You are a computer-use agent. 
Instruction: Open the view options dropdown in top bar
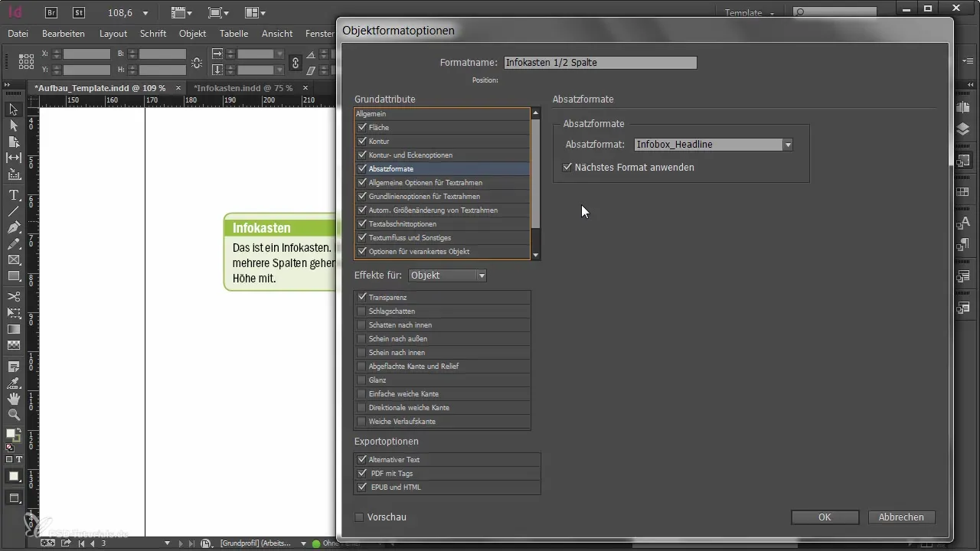tap(181, 13)
